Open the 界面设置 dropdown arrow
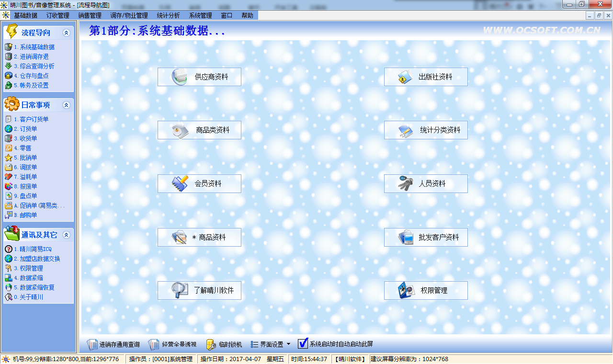Screen dimensions: 613x364 (288, 344)
